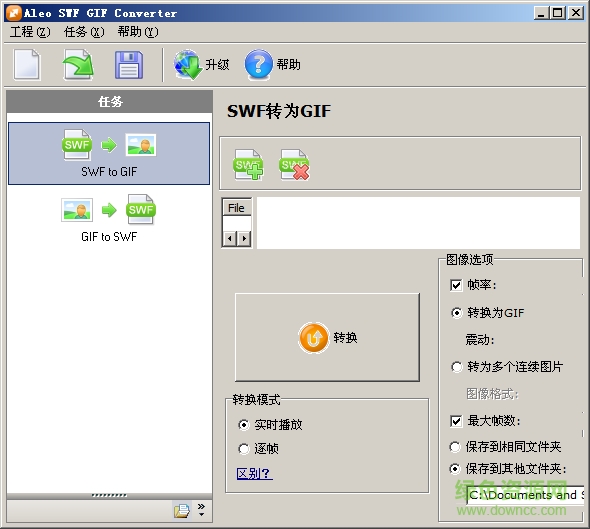Viewport: 590px width, 529px height.
Task: Open the 工程 menu
Action: (30, 32)
